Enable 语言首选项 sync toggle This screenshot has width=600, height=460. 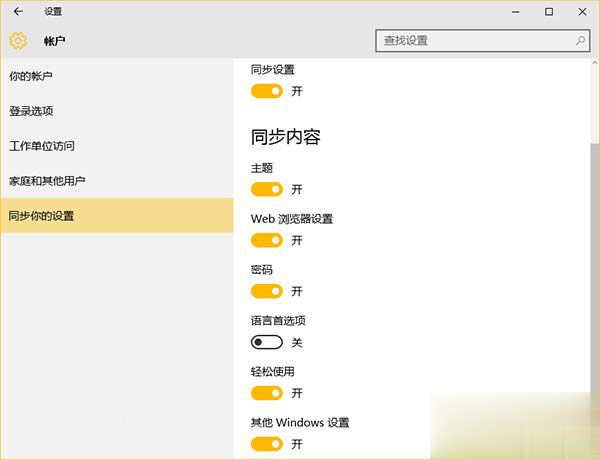pos(267,342)
